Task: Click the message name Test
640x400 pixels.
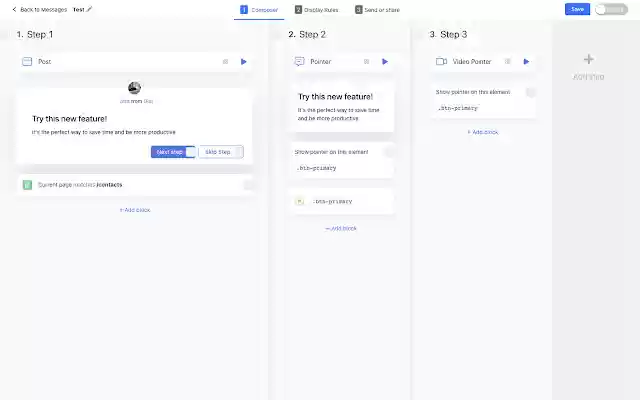Action: (x=78, y=9)
